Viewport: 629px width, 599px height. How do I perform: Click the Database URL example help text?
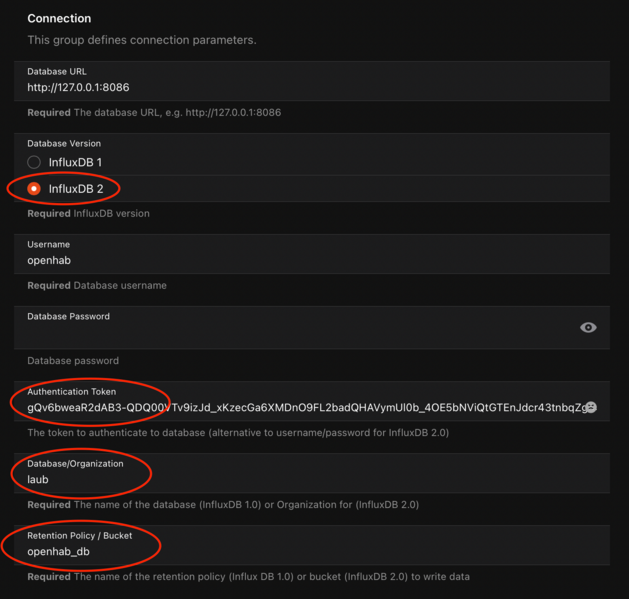154,112
